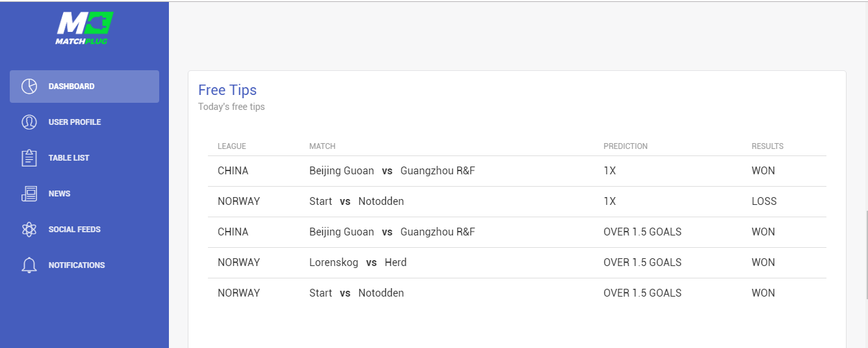Select the Lorenskog vs Herd match row
868x348 pixels.
click(357, 263)
